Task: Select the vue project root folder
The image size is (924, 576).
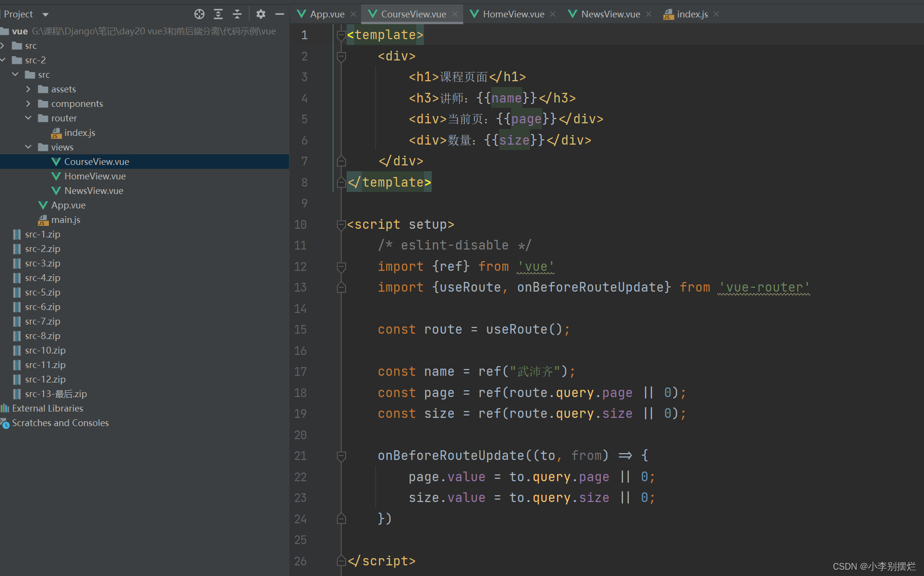Action: pyautogui.click(x=144, y=31)
